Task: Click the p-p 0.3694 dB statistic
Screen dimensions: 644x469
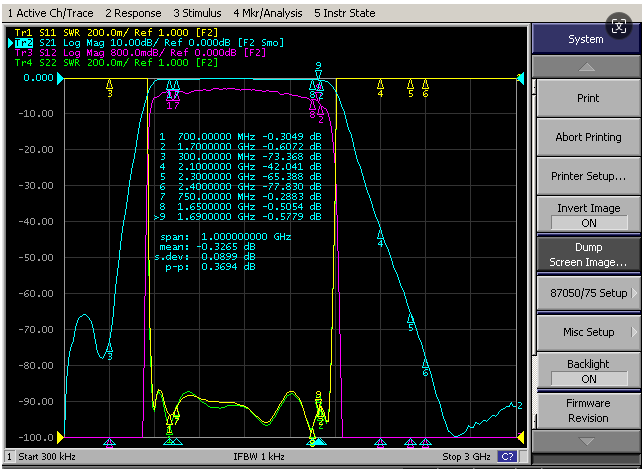Action: pyautogui.click(x=210, y=267)
